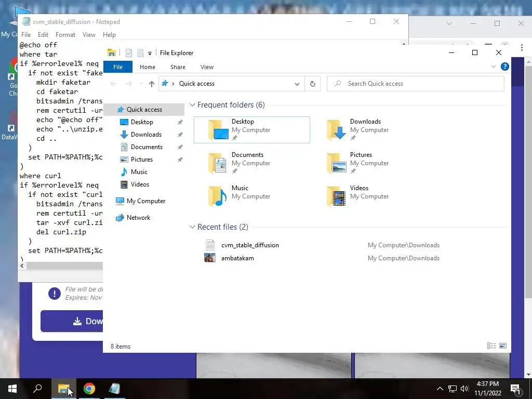The image size is (532, 399).
Task: Select Desktop folder icon in Frequent folders
Action: (218, 129)
